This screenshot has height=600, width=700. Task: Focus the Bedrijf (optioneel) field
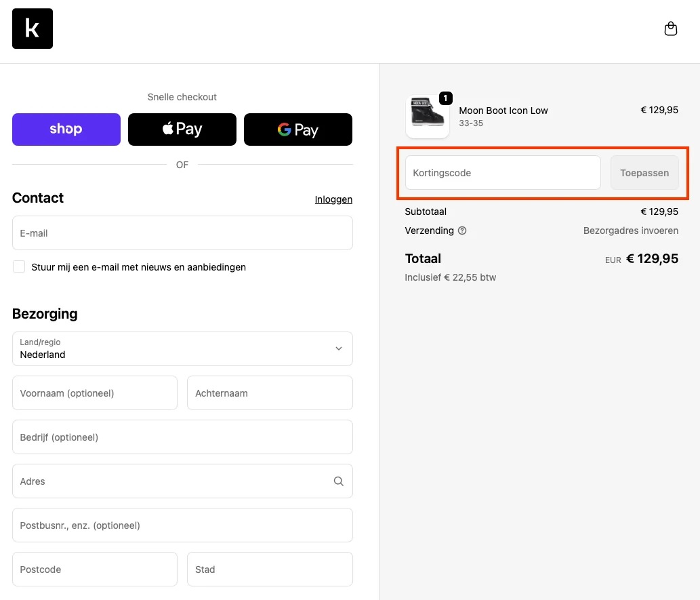coord(182,437)
